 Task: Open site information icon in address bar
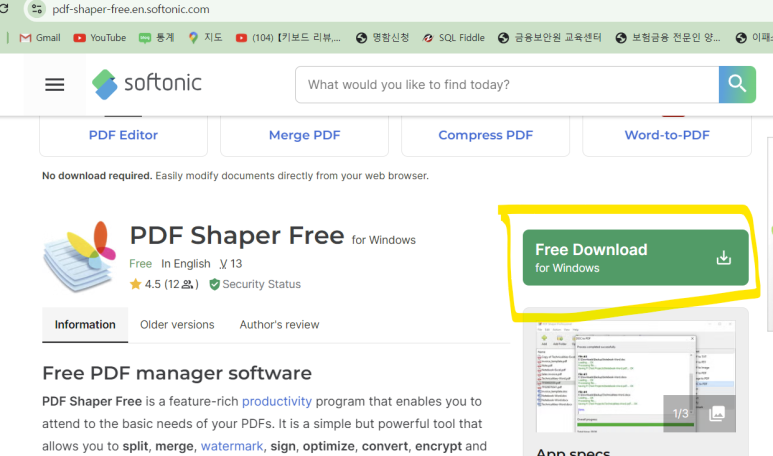(x=36, y=9)
